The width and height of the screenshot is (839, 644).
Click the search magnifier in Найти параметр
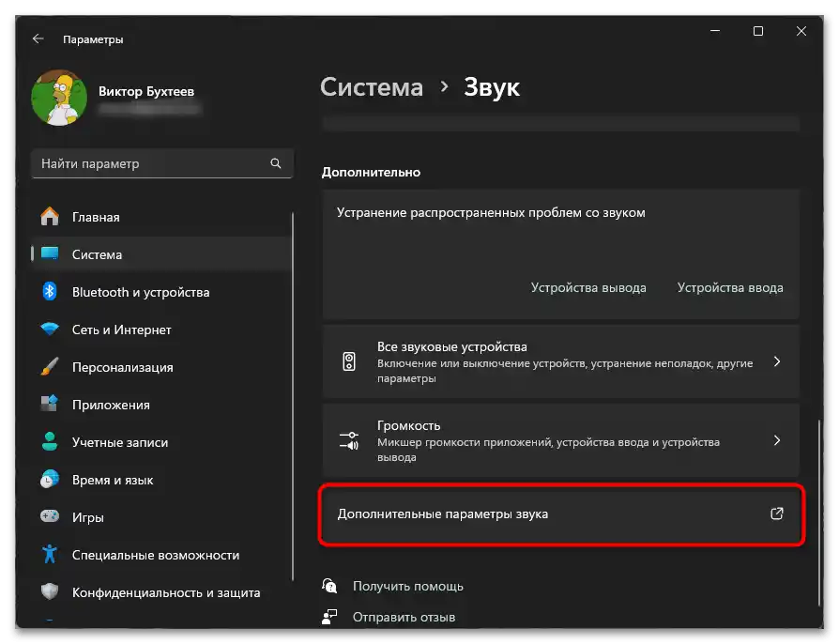[276, 162]
